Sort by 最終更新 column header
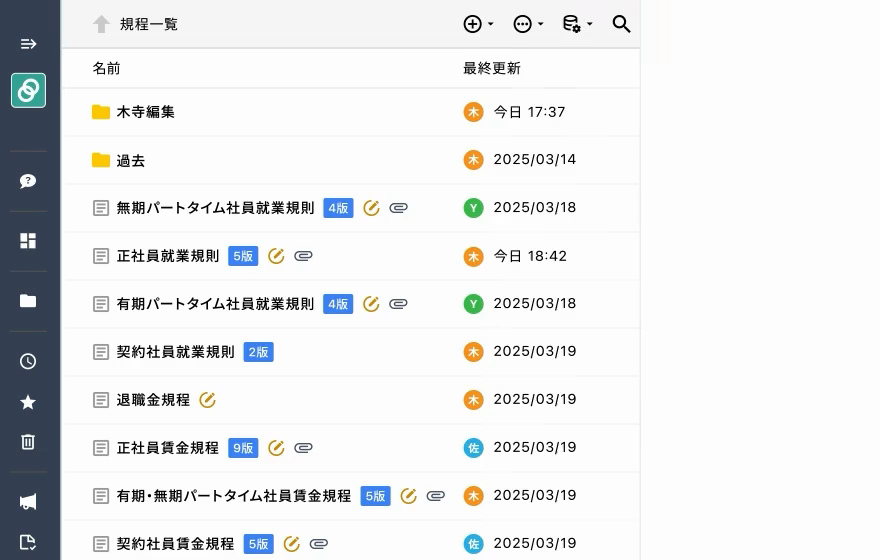Viewport: 880px width, 560px height. tap(491, 68)
